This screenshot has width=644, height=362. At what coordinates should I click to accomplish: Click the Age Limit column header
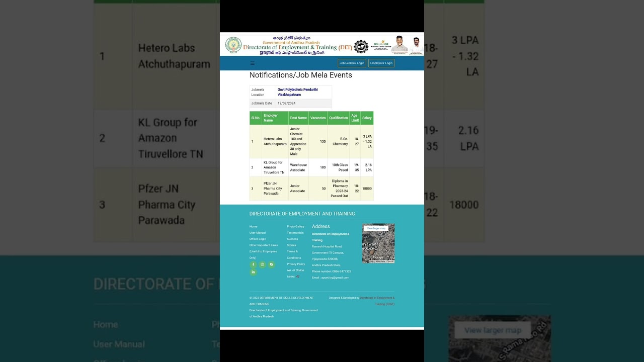(355, 118)
